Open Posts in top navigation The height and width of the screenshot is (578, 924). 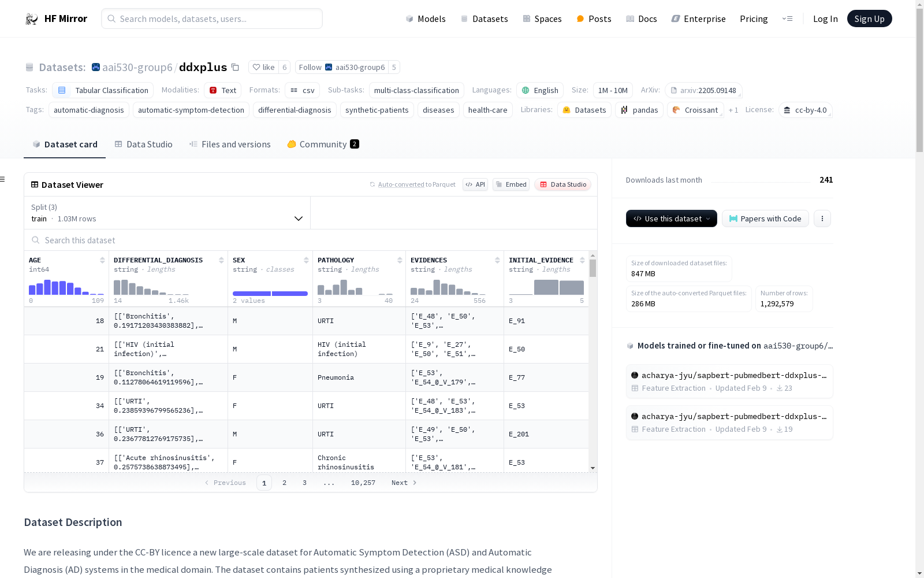pyautogui.click(x=594, y=18)
